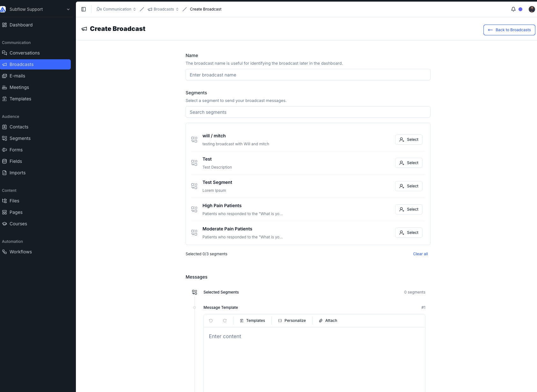Select the Test Segment (Lorem Ipsum)
The width and height of the screenshot is (537, 392).
pos(409,186)
